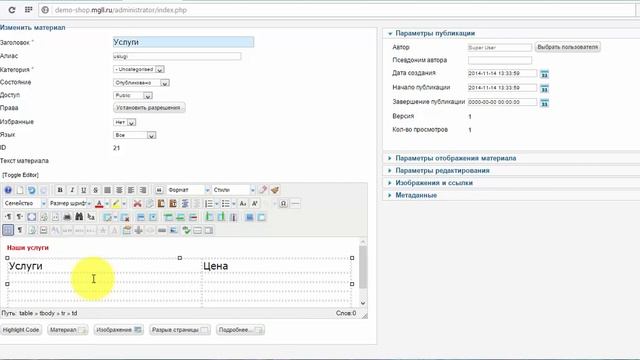Open the editor help icon
640x360 pixels.
8,190
